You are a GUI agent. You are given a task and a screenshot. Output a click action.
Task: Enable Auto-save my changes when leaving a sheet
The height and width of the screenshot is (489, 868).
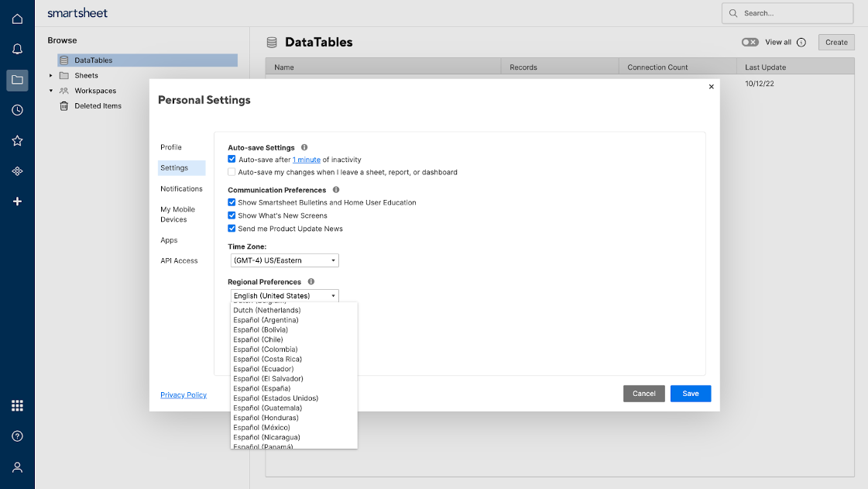pyautogui.click(x=232, y=171)
